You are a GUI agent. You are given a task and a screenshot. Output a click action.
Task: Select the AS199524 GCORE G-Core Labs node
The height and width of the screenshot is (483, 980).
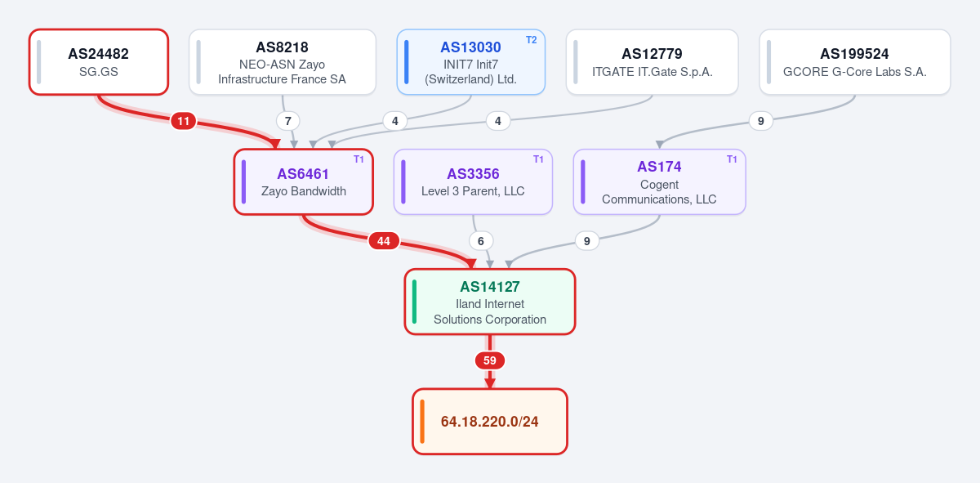tap(855, 62)
